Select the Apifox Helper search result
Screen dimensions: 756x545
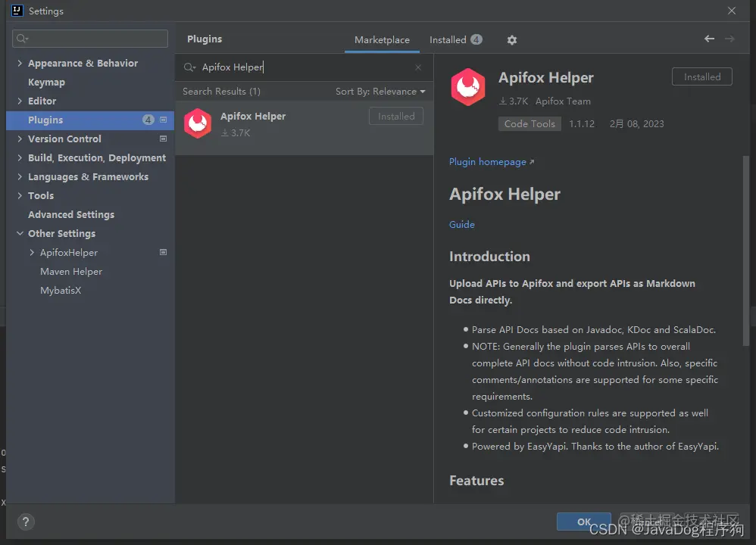point(304,128)
